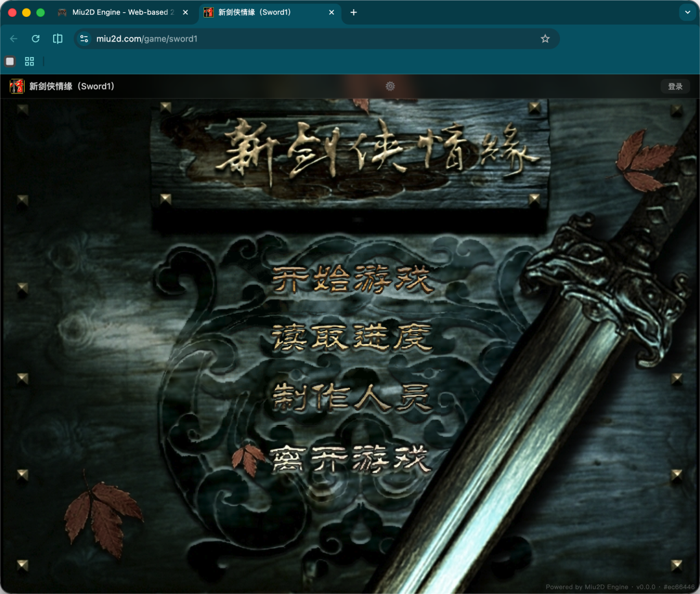Open a new tab with the plus button

point(353,12)
